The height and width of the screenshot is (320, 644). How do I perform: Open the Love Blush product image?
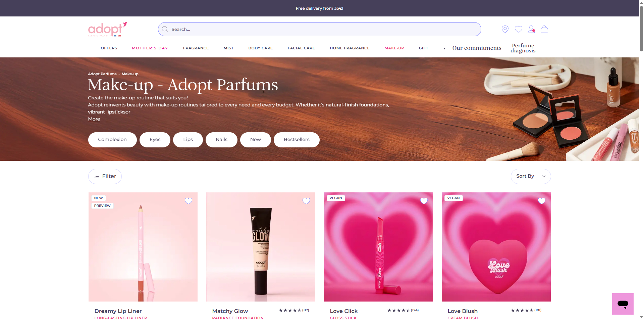click(x=496, y=247)
